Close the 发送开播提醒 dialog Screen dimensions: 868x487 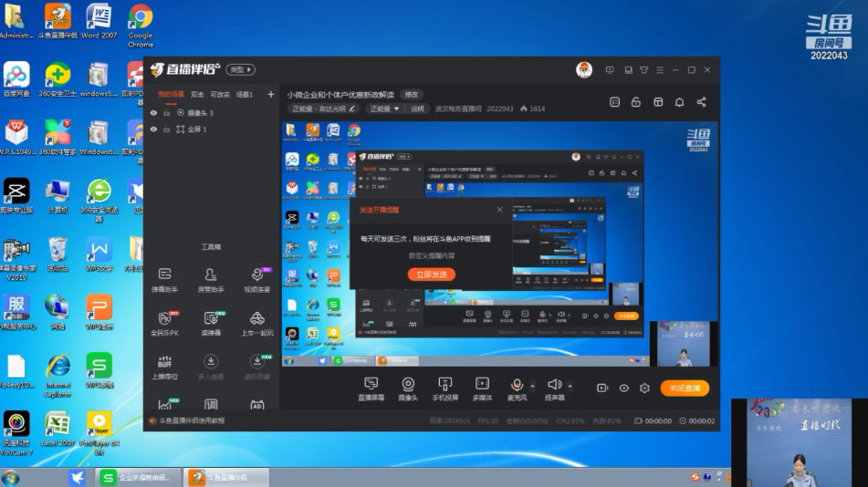pos(500,210)
